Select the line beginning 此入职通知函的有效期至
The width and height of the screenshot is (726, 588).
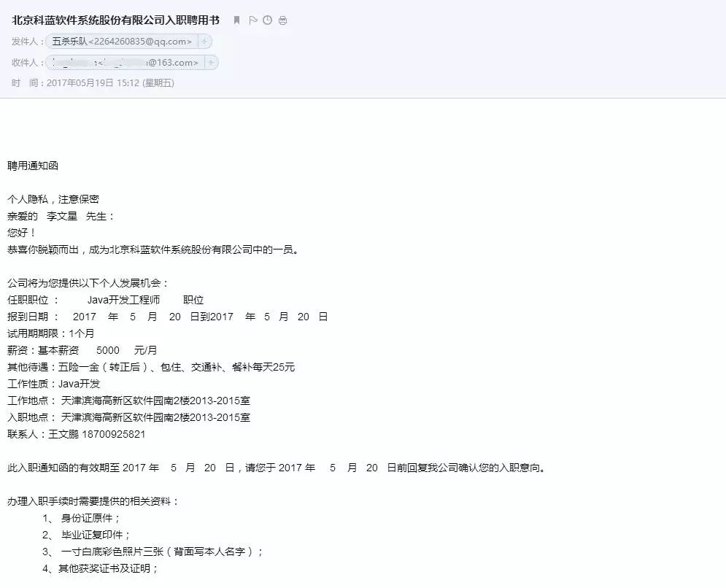coord(278,468)
